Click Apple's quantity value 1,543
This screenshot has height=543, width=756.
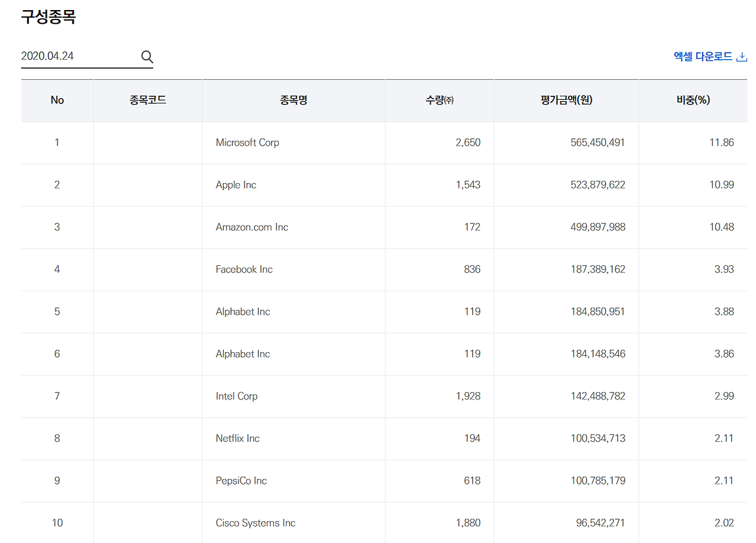(x=468, y=185)
